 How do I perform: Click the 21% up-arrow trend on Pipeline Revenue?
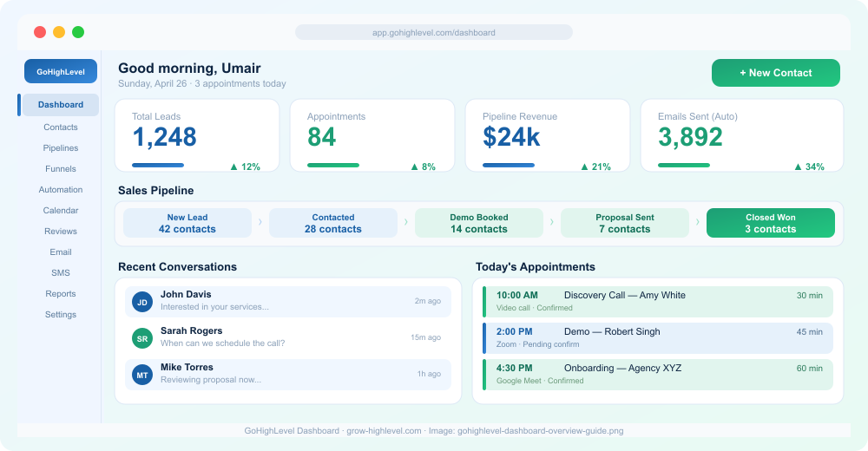coord(595,167)
